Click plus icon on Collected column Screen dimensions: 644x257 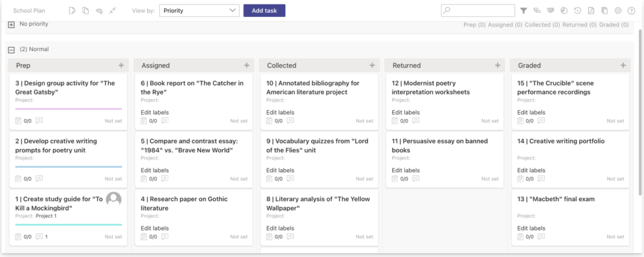[x=372, y=65]
